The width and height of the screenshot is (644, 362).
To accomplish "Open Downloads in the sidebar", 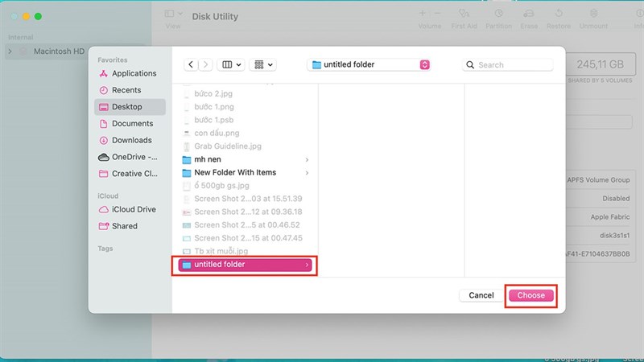I will point(130,140).
